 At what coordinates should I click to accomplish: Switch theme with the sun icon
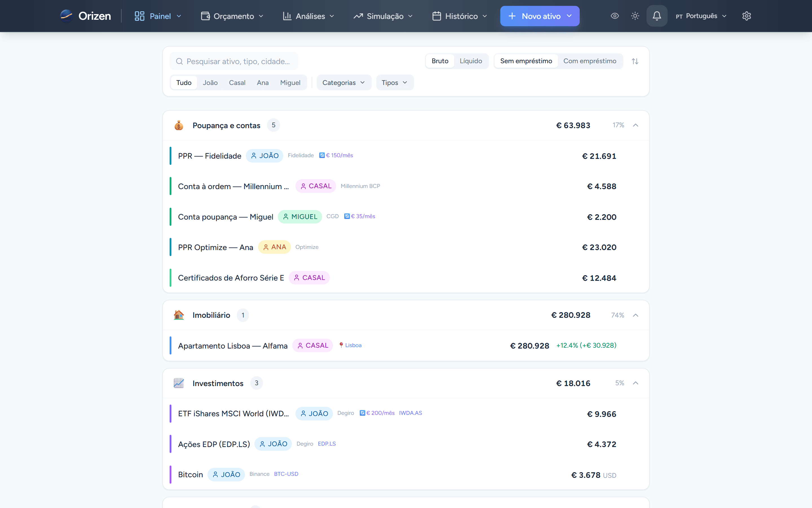tap(635, 16)
